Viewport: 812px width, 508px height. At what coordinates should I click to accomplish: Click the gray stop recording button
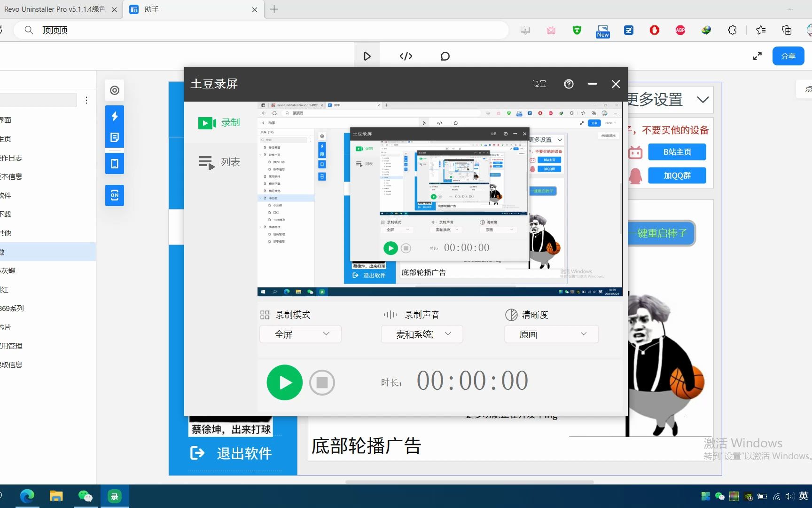pyautogui.click(x=322, y=382)
